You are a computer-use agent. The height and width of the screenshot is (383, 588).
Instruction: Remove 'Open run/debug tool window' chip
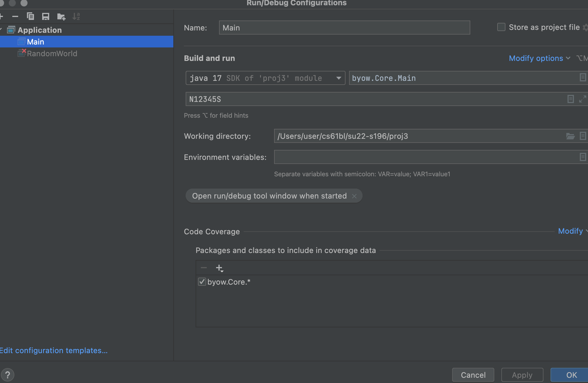[354, 196]
